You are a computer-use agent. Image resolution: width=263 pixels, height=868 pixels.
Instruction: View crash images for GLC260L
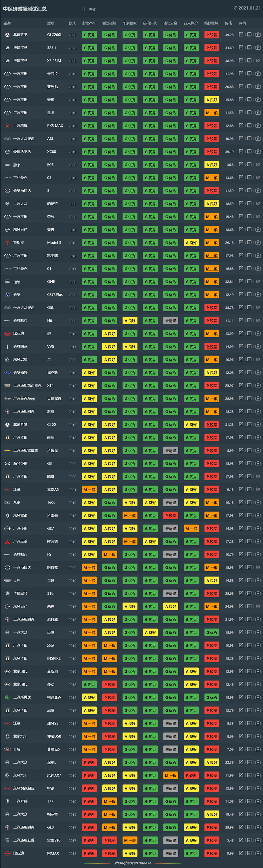pyautogui.click(x=250, y=34)
